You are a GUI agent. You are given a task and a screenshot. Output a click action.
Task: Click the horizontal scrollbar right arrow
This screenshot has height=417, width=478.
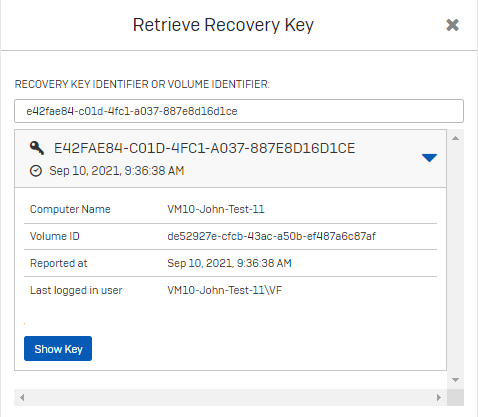[439, 397]
